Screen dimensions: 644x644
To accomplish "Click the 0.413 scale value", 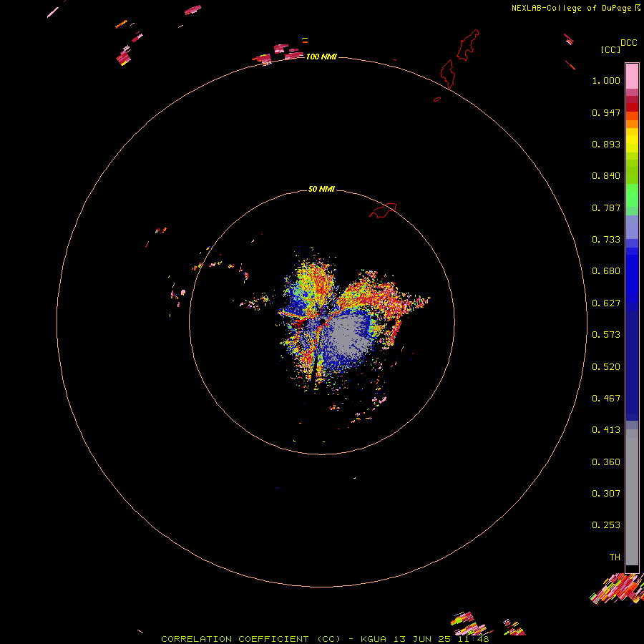I will click(x=606, y=430).
